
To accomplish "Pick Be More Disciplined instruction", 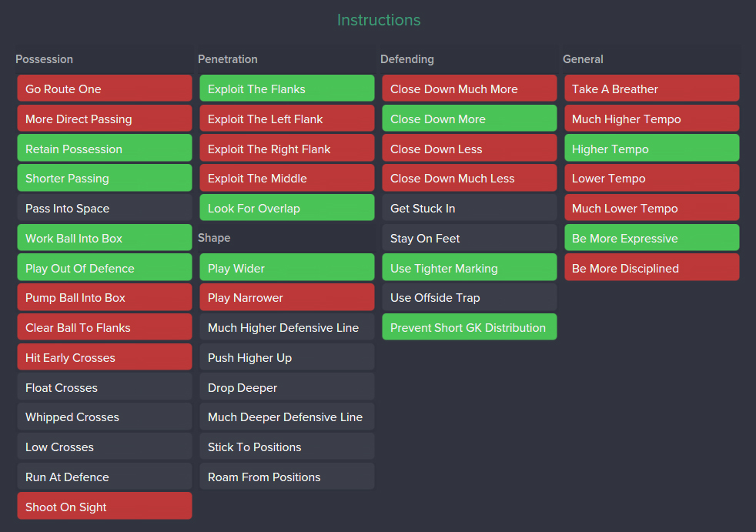I will (x=651, y=269).
